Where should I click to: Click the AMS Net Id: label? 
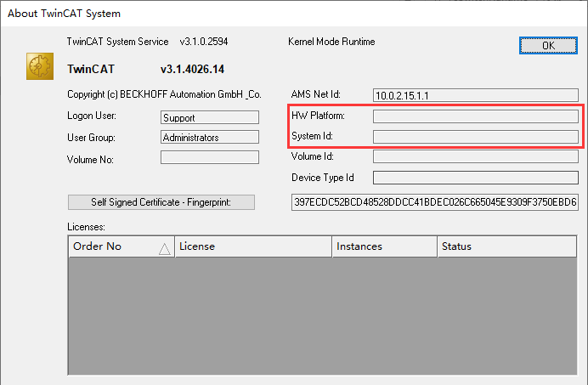tap(316, 94)
